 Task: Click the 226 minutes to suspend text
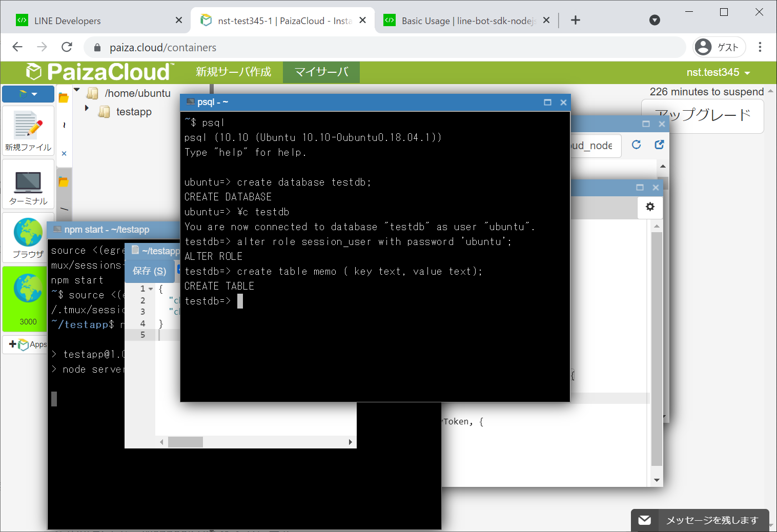(707, 92)
